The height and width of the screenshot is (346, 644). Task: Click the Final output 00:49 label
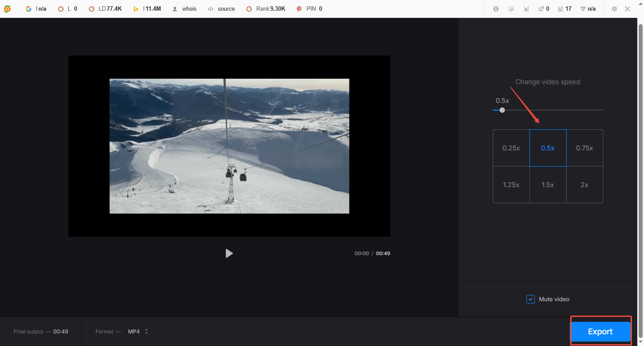(x=41, y=332)
